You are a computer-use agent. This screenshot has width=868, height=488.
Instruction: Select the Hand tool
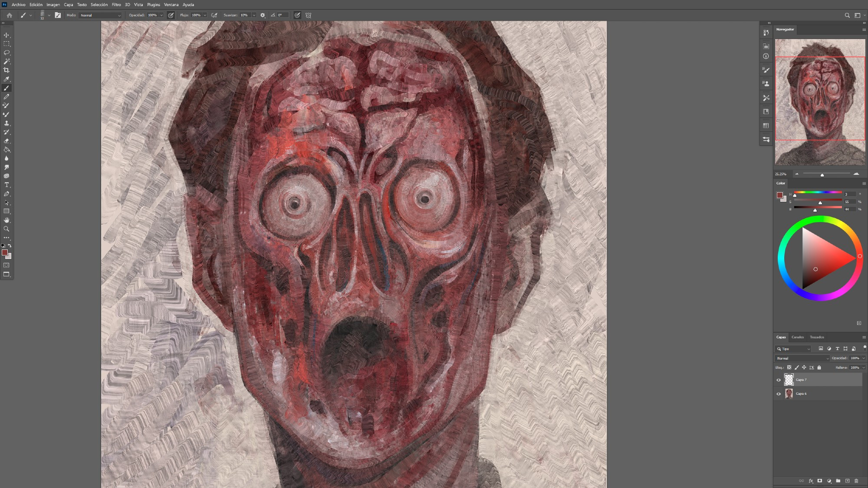click(7, 220)
